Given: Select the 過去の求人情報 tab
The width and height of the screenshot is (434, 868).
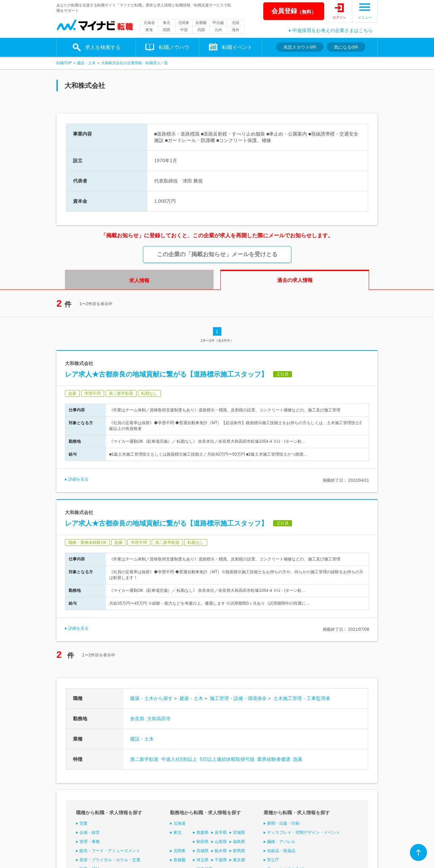Looking at the screenshot, I should coord(295,280).
